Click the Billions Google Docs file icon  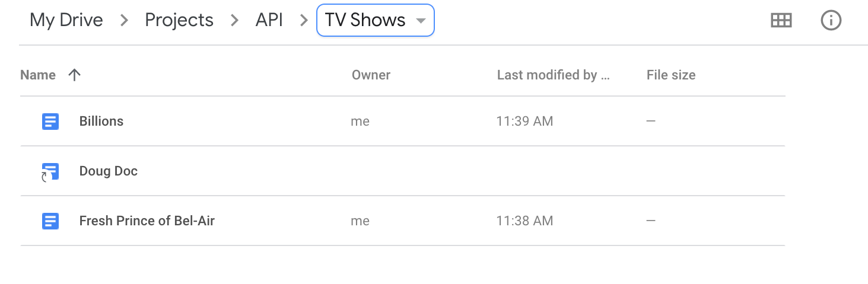click(x=50, y=122)
